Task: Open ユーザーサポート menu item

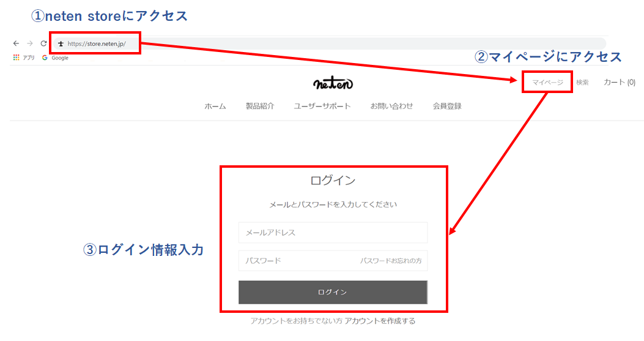Action: [322, 106]
